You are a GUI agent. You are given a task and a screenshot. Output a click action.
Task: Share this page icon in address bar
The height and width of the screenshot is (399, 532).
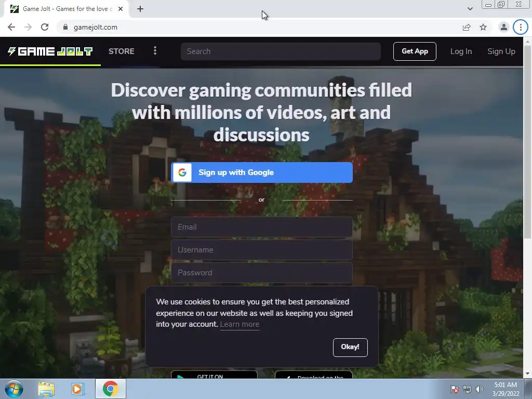pyautogui.click(x=467, y=27)
